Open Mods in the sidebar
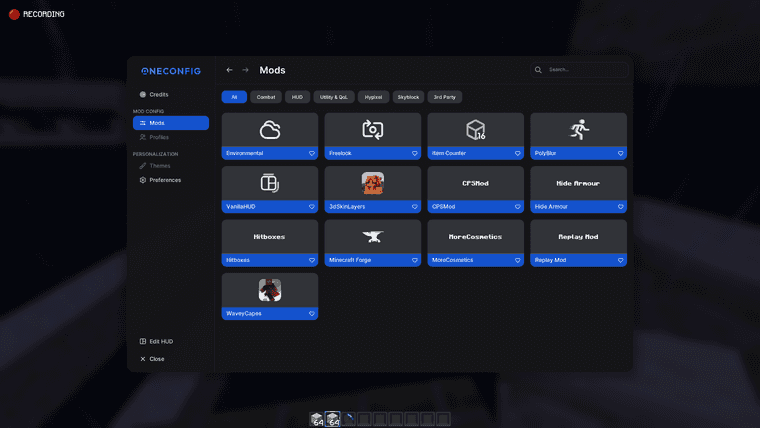Image resolution: width=760 pixels, height=428 pixels. 171,123
